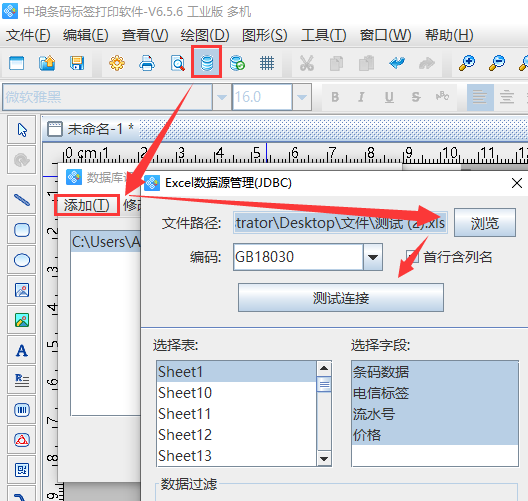Click the 测试连接 button
Image resolution: width=528 pixels, height=501 pixels.
pos(341,298)
